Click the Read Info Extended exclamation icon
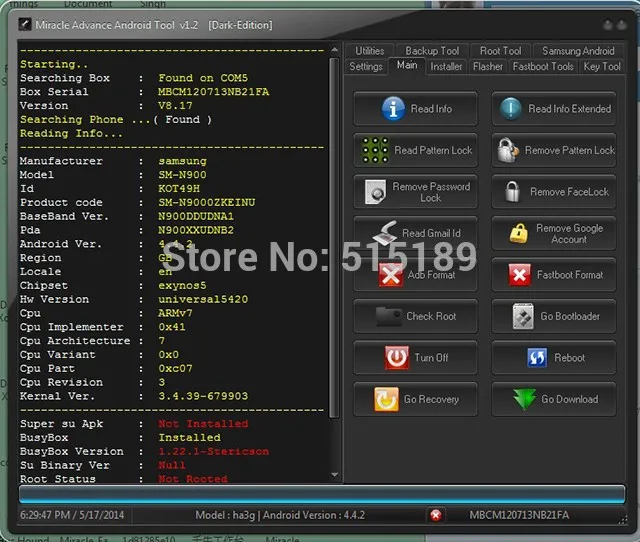This screenshot has height=542, width=640. tap(511, 109)
